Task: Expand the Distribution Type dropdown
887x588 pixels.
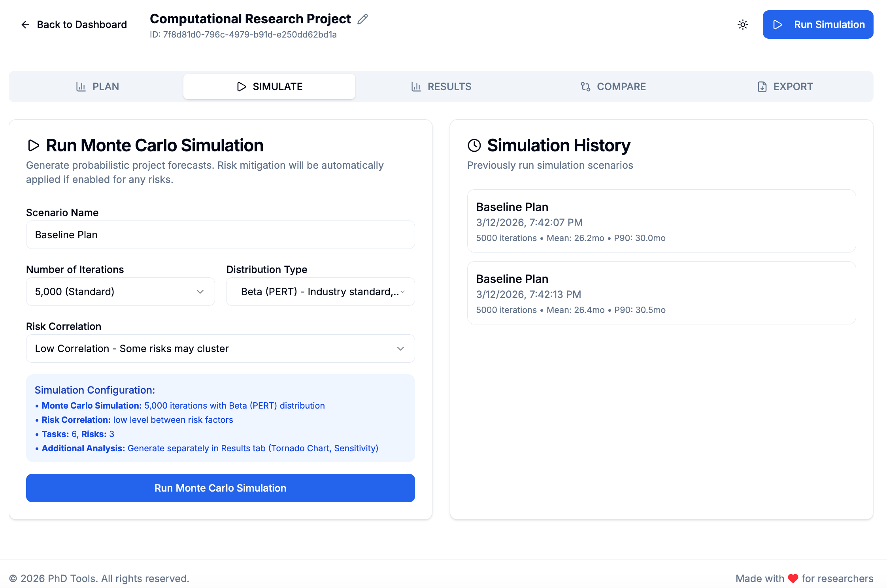Action: pos(320,292)
